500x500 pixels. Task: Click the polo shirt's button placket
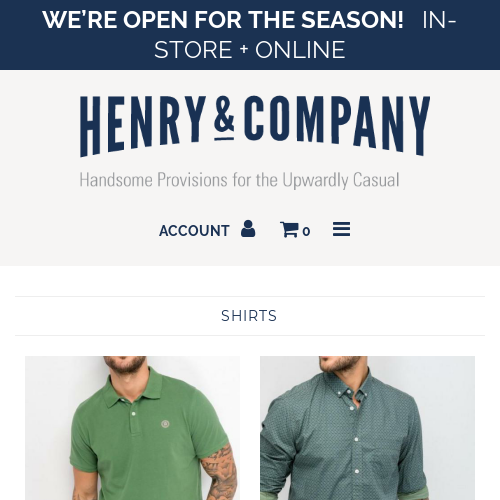(134, 420)
